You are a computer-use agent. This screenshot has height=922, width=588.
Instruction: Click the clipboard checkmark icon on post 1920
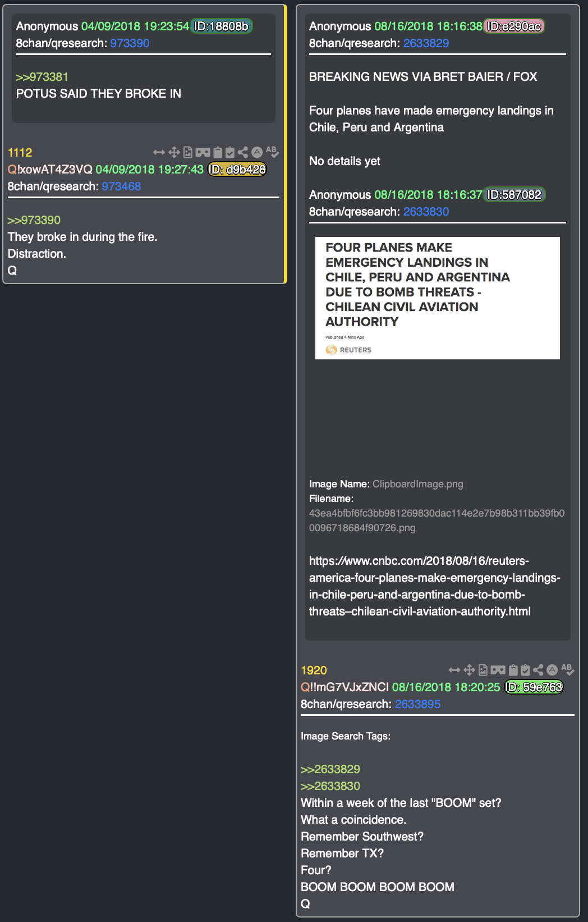click(x=525, y=670)
